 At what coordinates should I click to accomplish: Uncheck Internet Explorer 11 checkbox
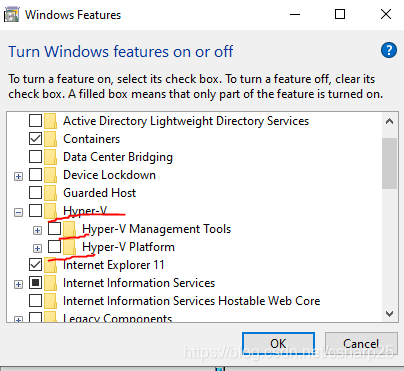(x=35, y=265)
